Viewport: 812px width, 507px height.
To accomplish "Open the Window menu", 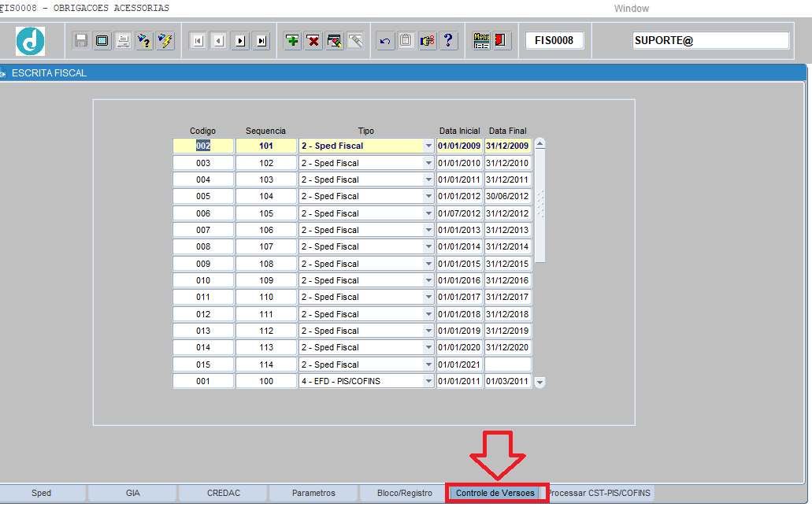I will click(632, 9).
